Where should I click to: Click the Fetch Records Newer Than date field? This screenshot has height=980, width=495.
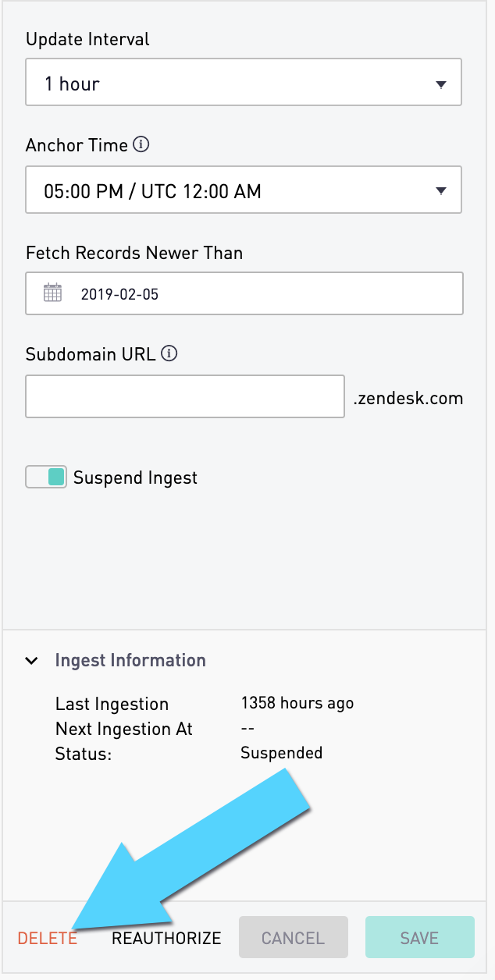(x=244, y=293)
